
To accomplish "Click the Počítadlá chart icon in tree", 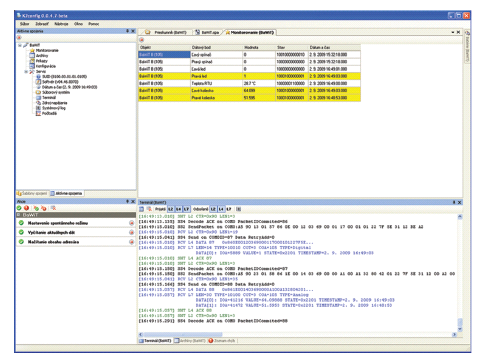I will click(x=38, y=113).
